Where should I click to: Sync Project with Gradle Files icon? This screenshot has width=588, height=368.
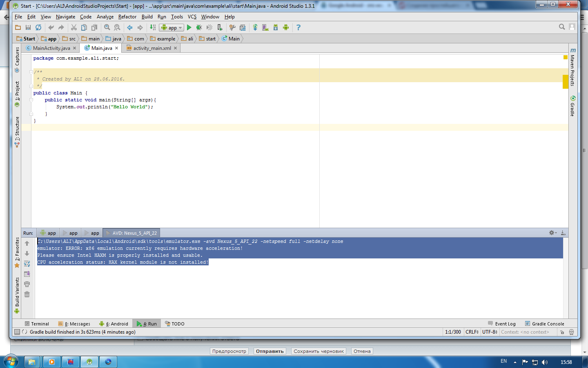click(255, 27)
